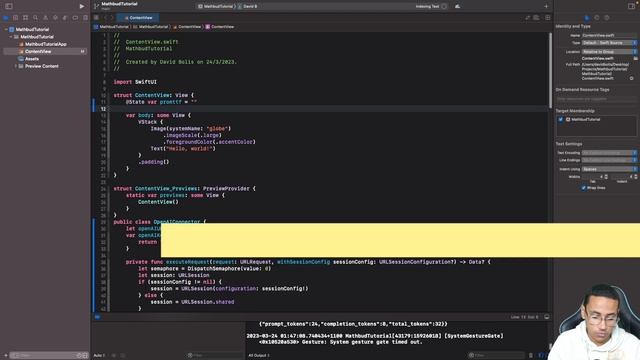Go forward in editor history
This screenshot has height=360, width=640.
tap(111, 18)
